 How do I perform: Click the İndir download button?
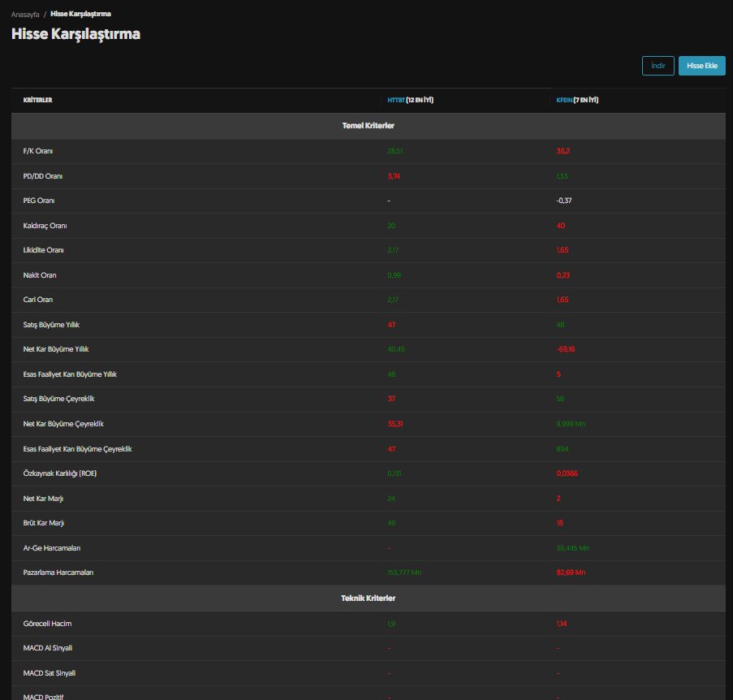click(x=658, y=66)
